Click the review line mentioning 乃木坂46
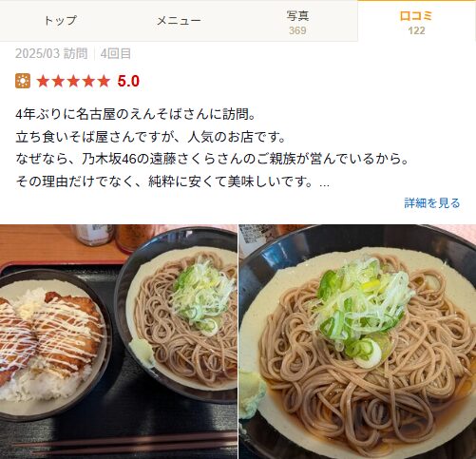This screenshot has height=459, width=476. pos(212,159)
